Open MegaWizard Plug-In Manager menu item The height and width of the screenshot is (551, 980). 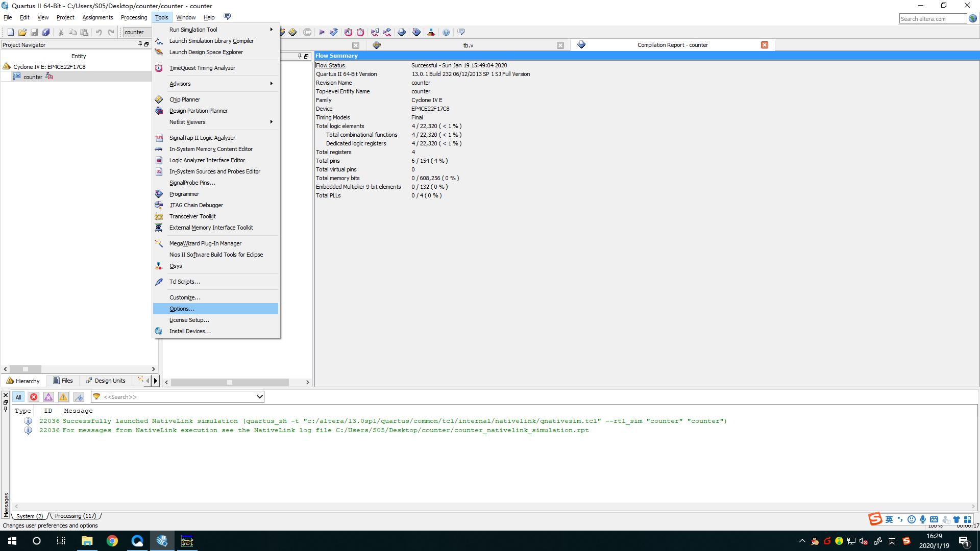coord(215,243)
